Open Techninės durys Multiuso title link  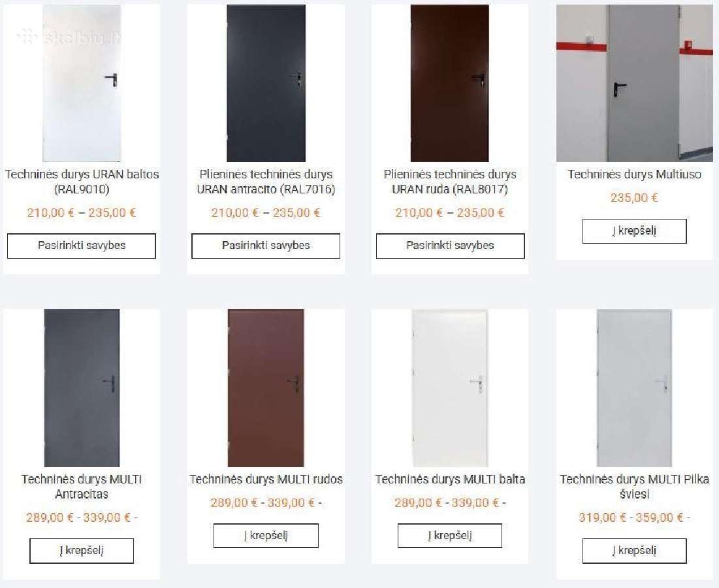(x=635, y=174)
